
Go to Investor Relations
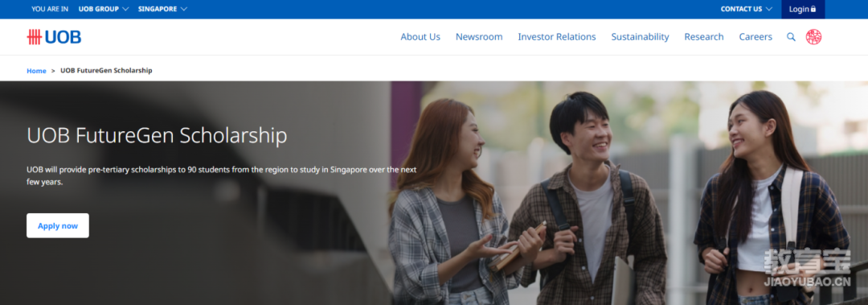click(x=557, y=37)
